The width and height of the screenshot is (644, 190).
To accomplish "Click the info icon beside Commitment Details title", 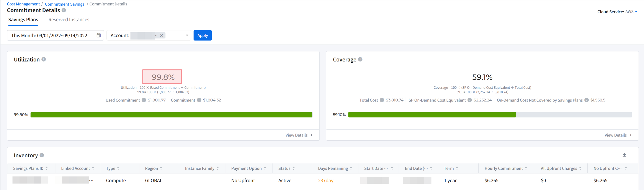I will [64, 10].
